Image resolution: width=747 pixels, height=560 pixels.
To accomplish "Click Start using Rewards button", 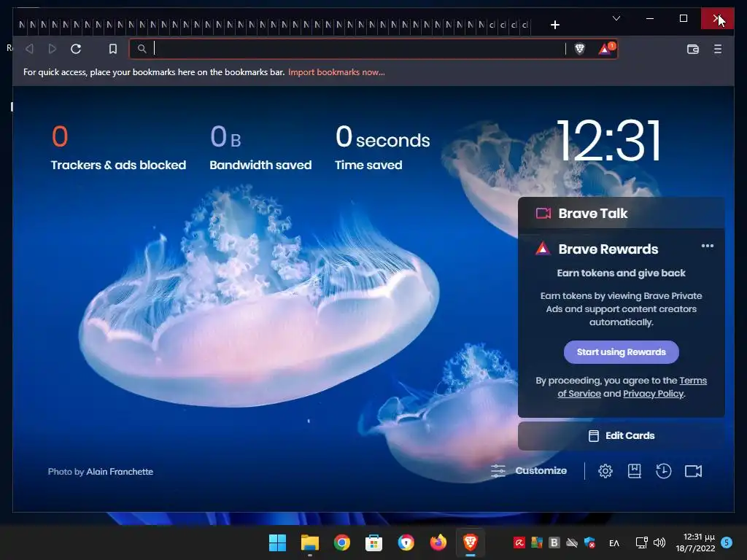I will 622,352.
